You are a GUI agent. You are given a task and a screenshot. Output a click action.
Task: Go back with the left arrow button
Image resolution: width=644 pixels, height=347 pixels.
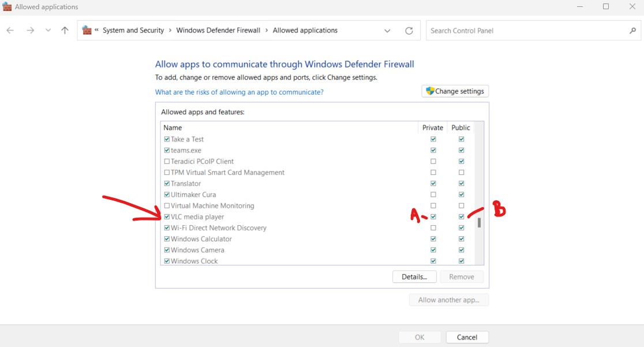(10, 31)
